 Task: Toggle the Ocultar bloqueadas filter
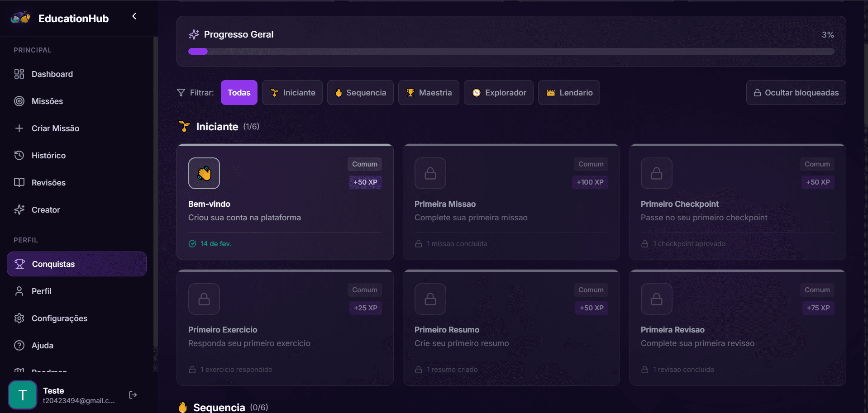pyautogui.click(x=795, y=92)
